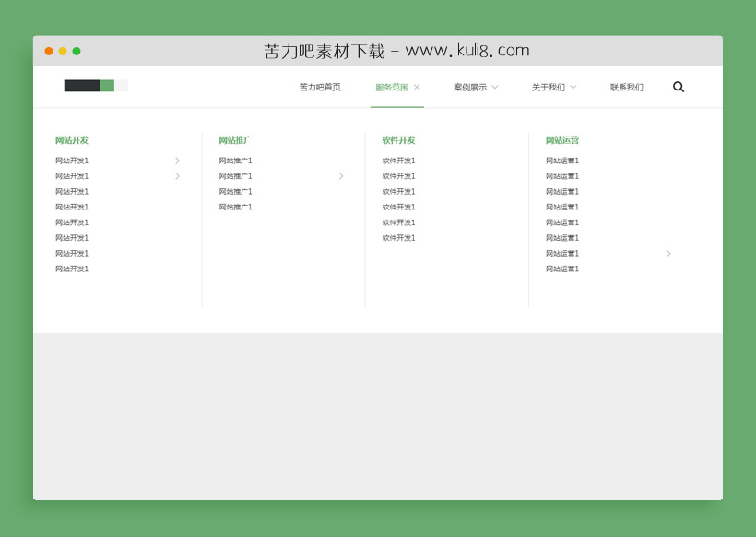Click the first 网站推广1 link

(x=235, y=161)
